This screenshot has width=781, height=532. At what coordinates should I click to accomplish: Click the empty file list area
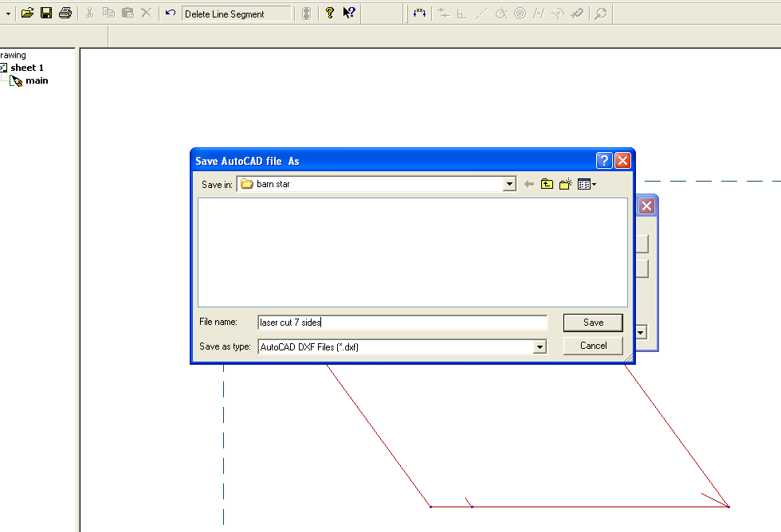[x=413, y=252]
